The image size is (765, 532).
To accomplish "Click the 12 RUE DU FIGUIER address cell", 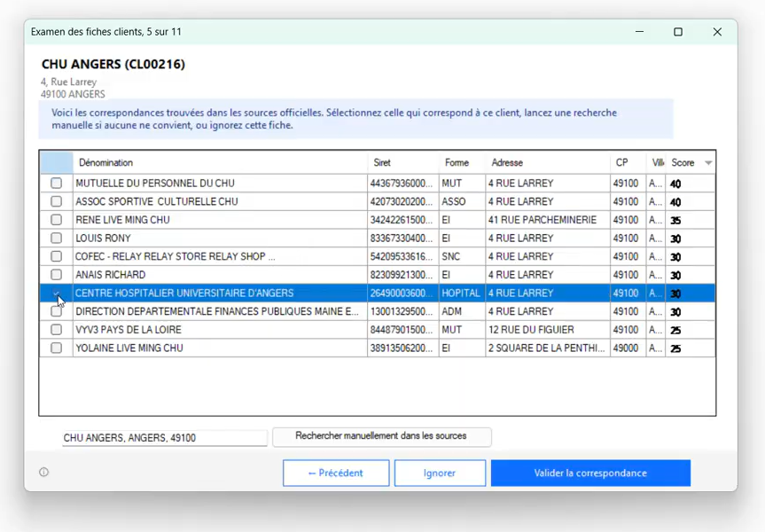I will click(548, 330).
